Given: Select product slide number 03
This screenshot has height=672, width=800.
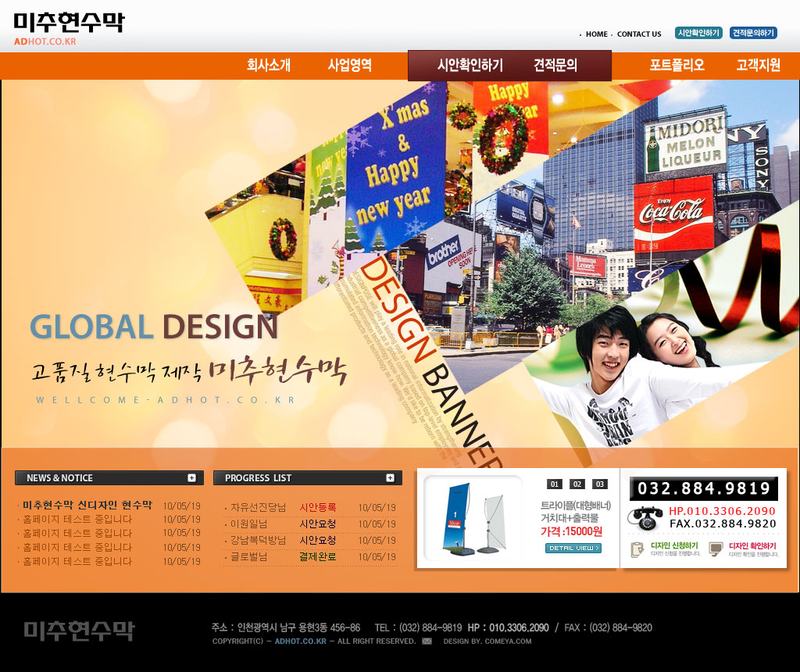Looking at the screenshot, I should tap(599, 484).
